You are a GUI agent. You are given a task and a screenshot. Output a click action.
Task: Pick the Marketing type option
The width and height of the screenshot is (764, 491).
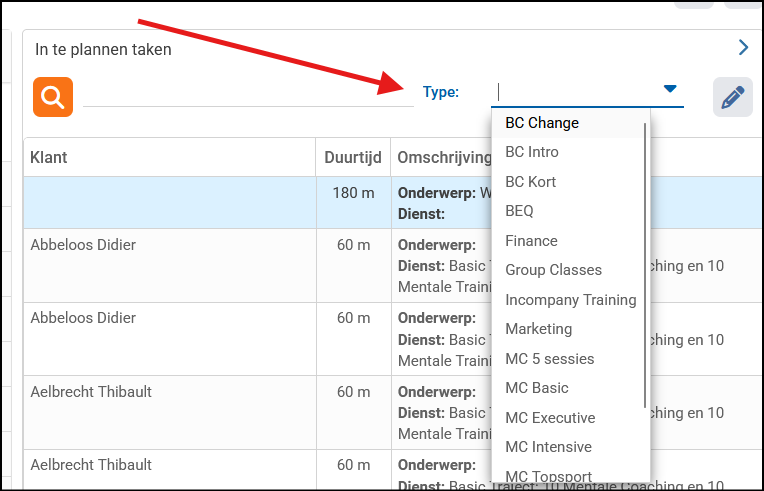point(539,329)
